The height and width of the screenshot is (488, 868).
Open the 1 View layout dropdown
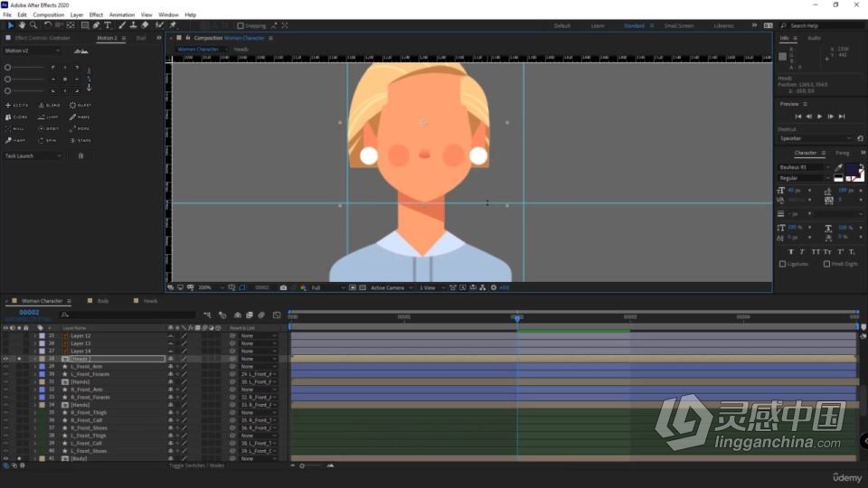tap(432, 287)
